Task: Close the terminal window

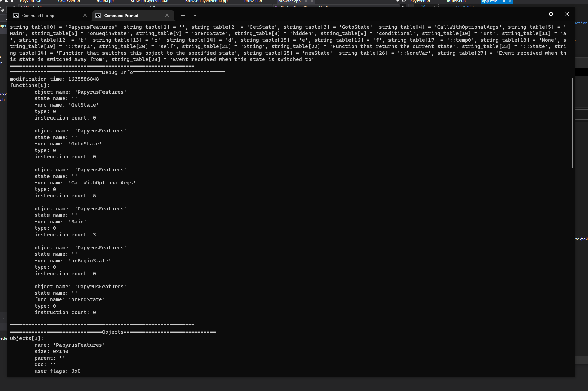Action: 567,14
